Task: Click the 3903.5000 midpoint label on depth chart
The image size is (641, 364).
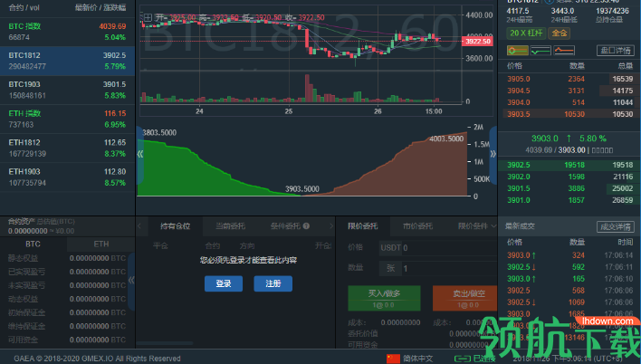Action: click(302, 189)
